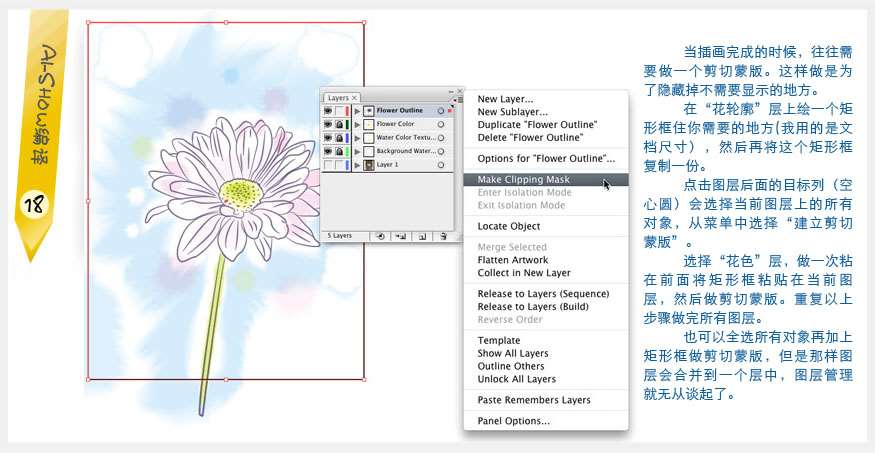Click Layer 1 blue color bar
Viewport: 875px width, 453px height.
click(347, 165)
